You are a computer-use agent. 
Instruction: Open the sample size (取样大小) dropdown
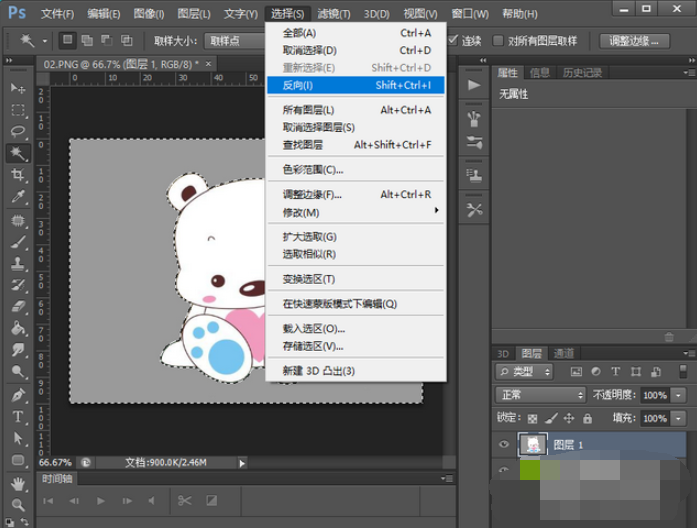tap(235, 41)
